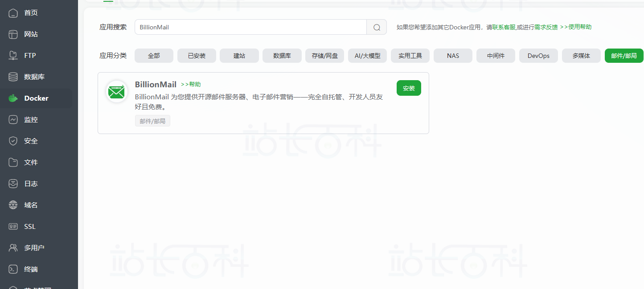The image size is (644, 289).
Task: Select the green 邮件/邮局 category
Action: point(624,56)
